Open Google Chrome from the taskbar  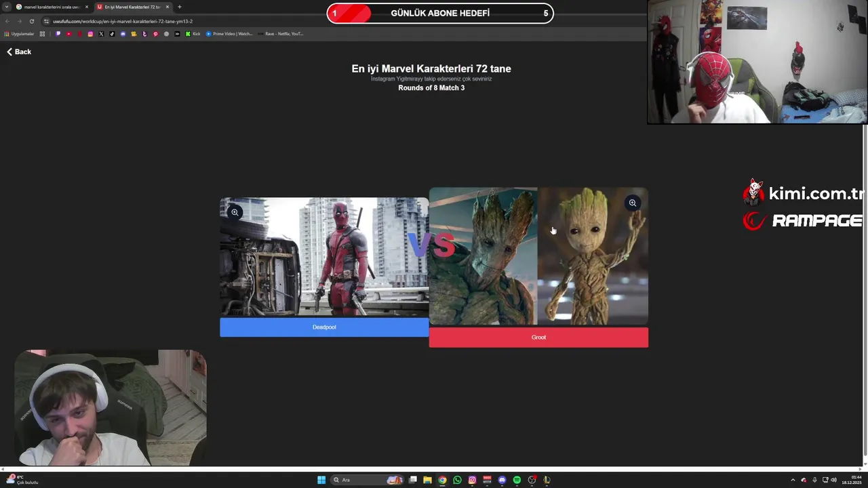coord(442,480)
